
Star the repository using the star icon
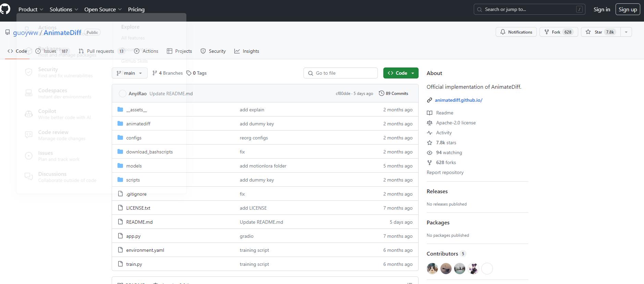pos(588,32)
